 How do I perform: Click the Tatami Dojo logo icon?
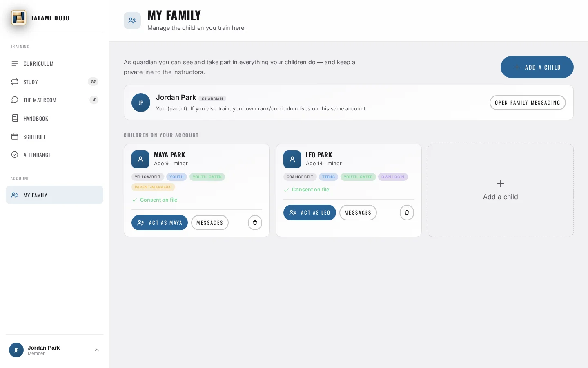click(19, 18)
